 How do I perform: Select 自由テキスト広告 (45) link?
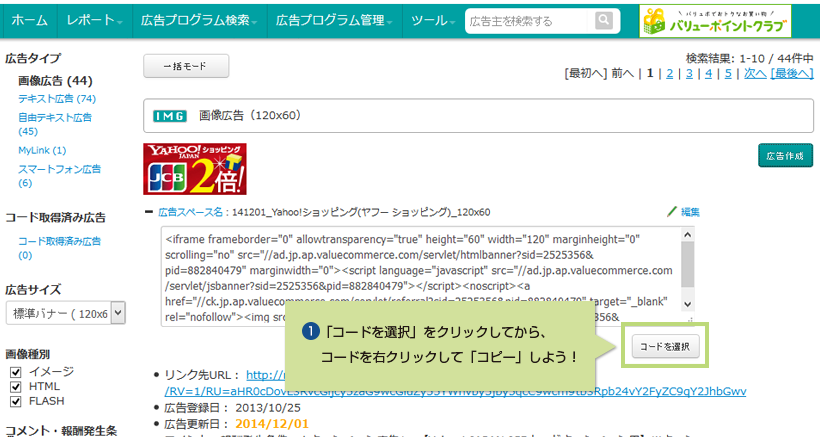(55, 124)
